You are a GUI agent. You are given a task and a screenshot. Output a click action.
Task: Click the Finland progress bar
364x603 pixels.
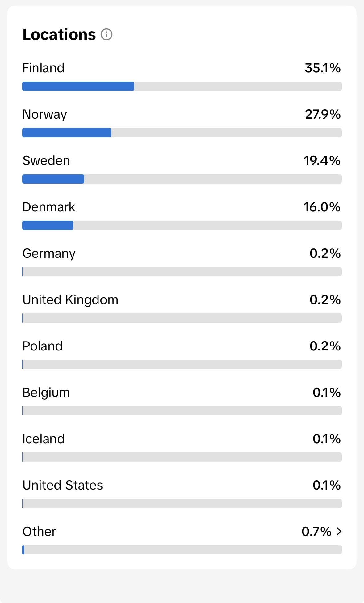182,86
